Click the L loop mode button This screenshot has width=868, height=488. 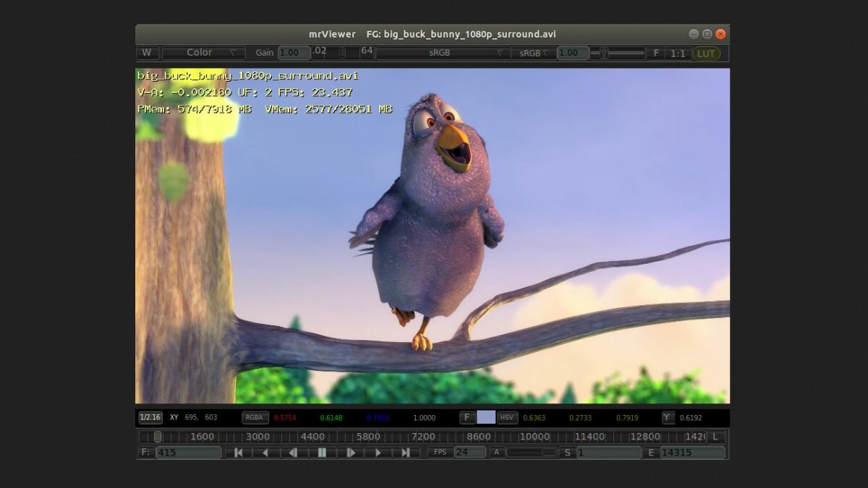point(715,437)
